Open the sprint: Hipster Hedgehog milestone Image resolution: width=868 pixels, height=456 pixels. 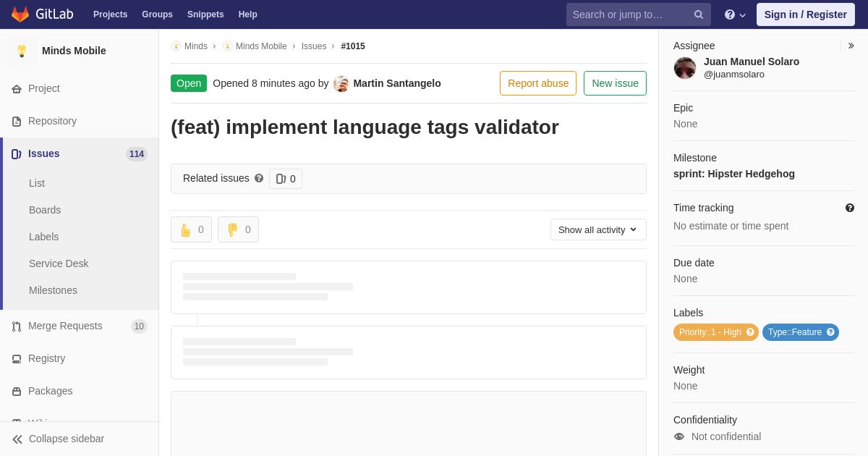(734, 174)
